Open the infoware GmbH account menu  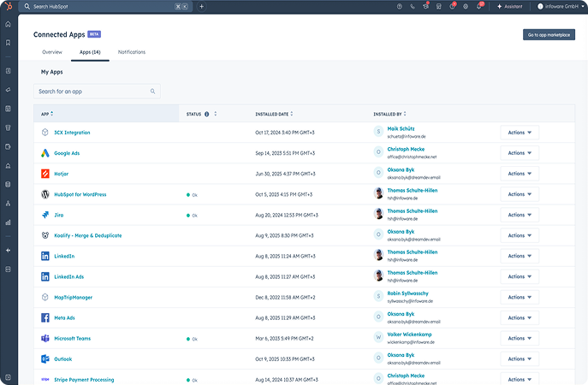(x=561, y=6)
